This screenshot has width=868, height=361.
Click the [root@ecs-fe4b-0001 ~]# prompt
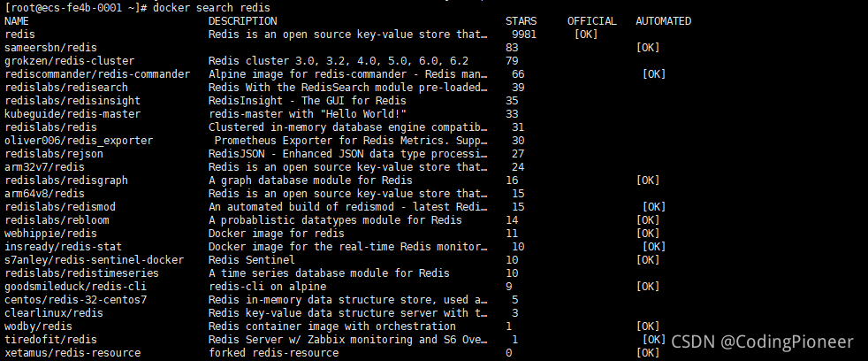76,8
